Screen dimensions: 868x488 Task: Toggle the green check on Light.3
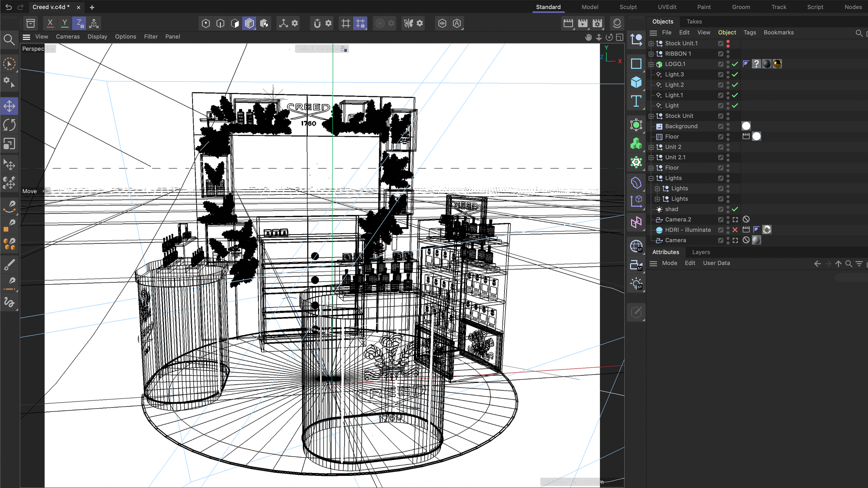(735, 75)
